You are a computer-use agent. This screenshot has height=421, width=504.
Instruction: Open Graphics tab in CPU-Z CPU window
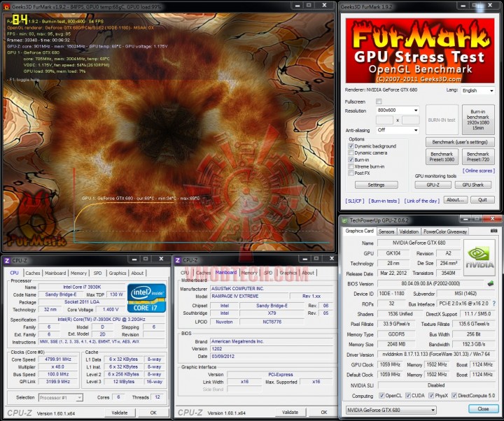(118, 273)
